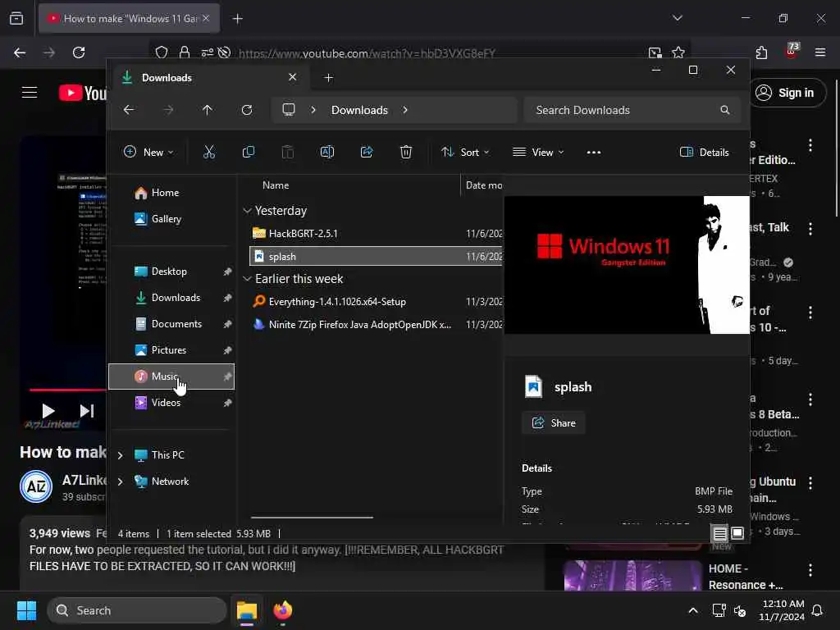840x630 pixels.
Task: Collapse the Yesterday group
Action: pyautogui.click(x=247, y=211)
